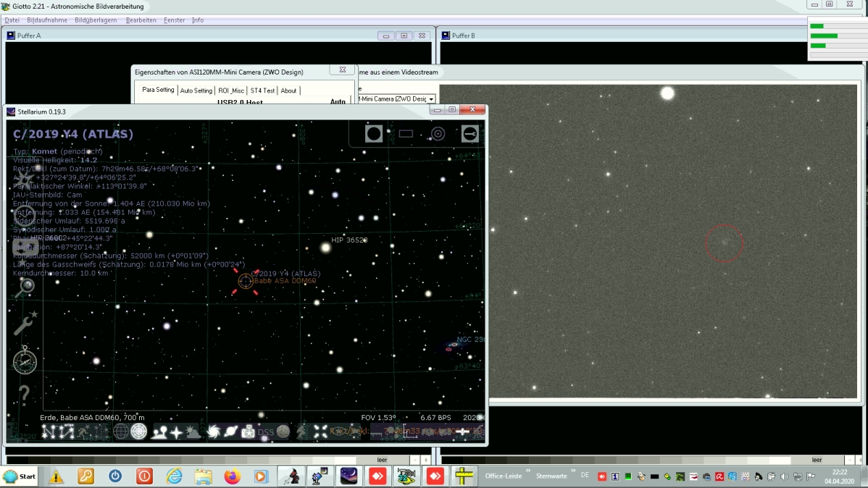Click the Windows Start button

point(20,476)
